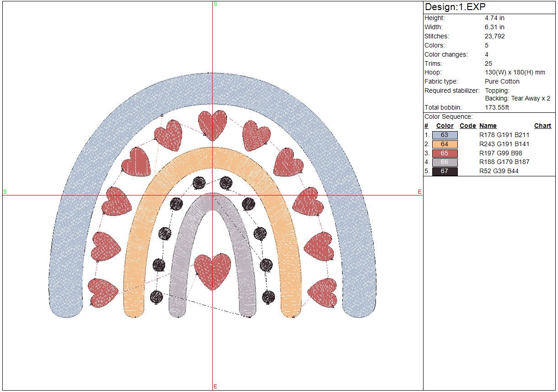Click the Stitches value 23,792
The height and width of the screenshot is (392, 558).
[494, 36]
